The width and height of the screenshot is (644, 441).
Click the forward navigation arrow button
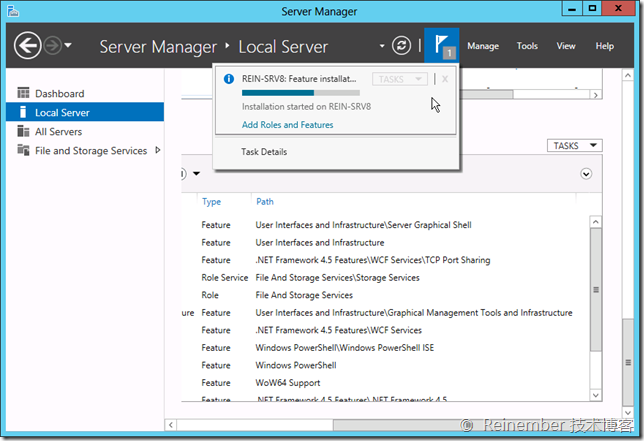click(x=53, y=46)
